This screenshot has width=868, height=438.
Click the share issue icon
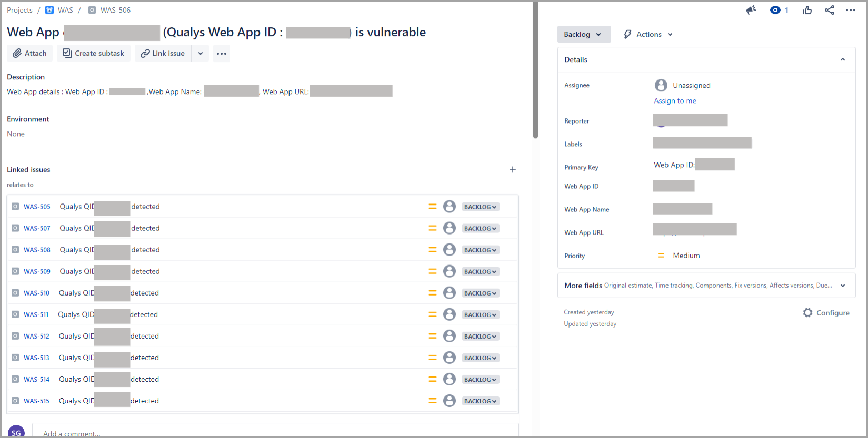(x=830, y=10)
